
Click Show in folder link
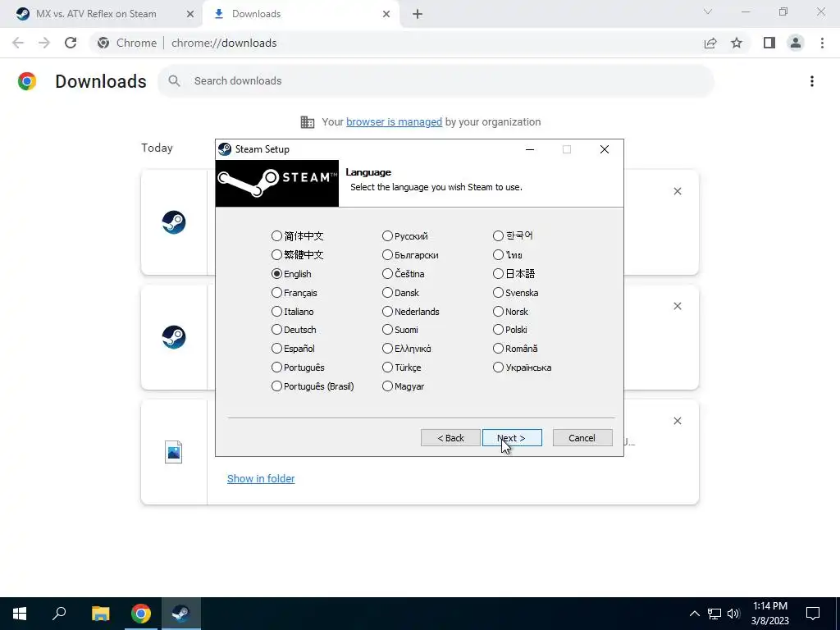261,478
